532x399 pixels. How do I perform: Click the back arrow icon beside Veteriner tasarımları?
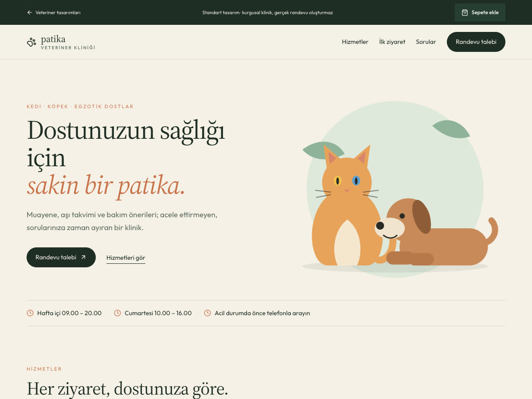click(x=30, y=12)
